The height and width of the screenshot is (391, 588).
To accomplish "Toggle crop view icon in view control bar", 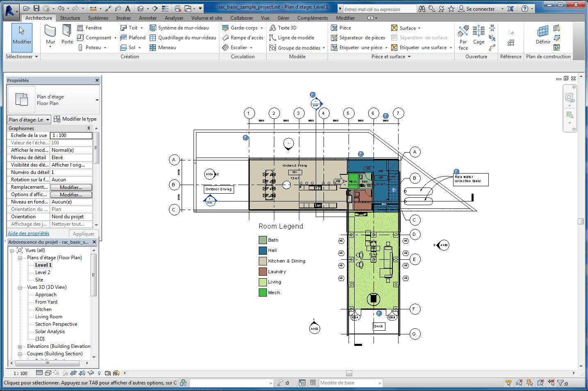I will point(73,373).
